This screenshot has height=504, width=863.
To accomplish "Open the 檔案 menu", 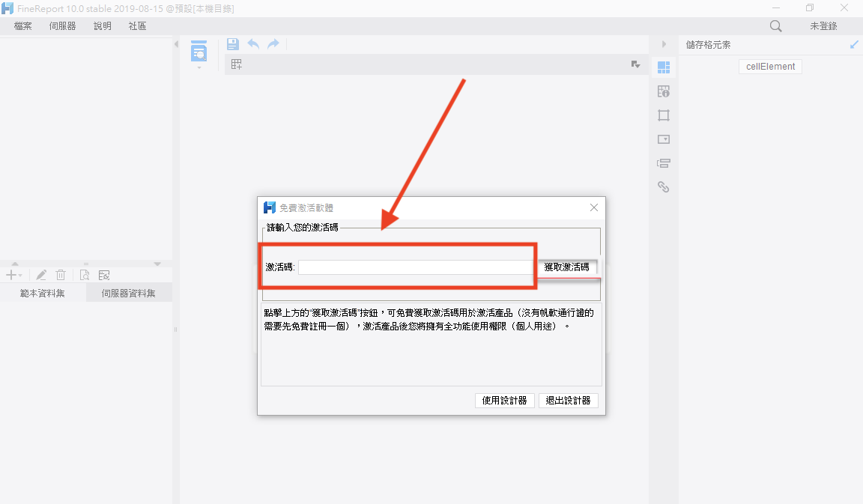I will coord(22,26).
